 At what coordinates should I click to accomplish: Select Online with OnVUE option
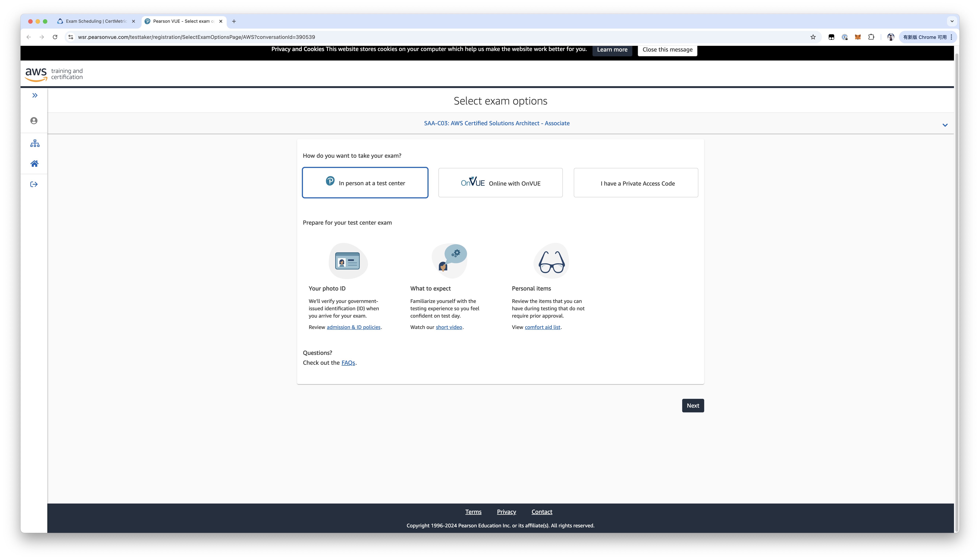[x=500, y=183]
